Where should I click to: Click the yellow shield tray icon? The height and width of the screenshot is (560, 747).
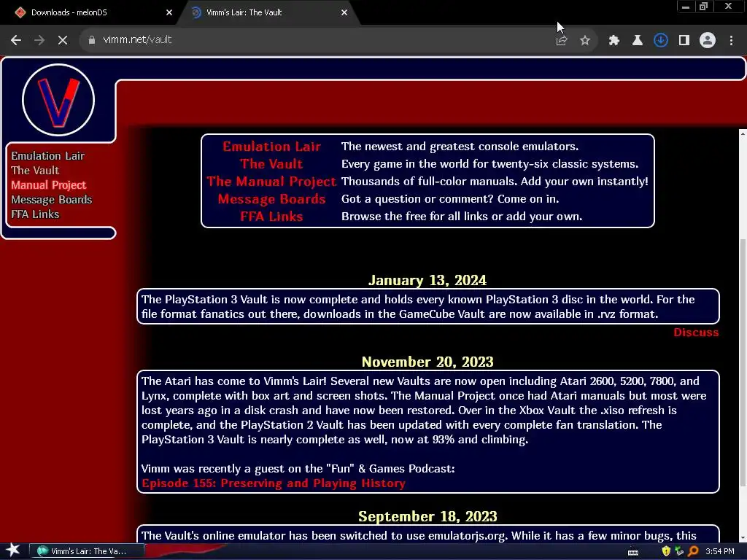tap(666, 551)
